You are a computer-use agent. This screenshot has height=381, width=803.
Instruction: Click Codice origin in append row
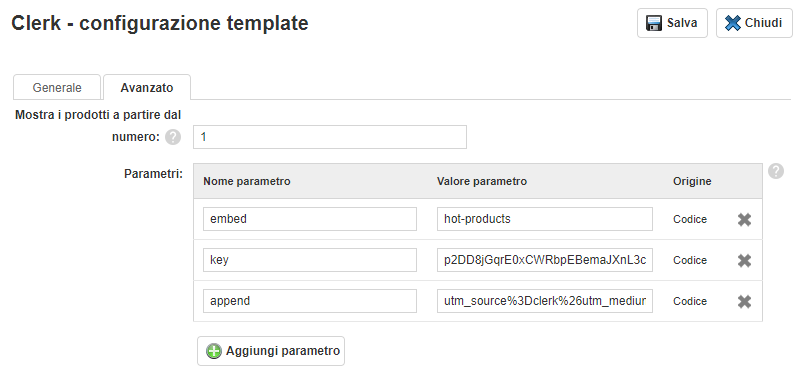(690, 301)
